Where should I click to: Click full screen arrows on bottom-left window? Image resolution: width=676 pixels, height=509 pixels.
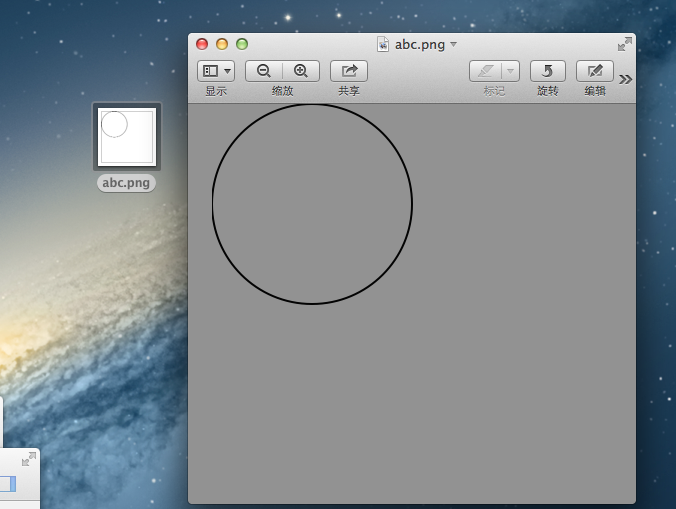point(29,458)
